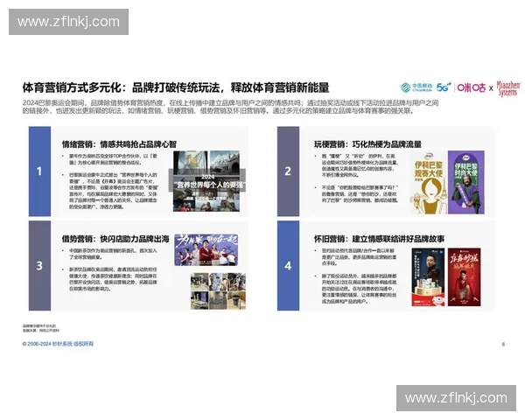
Task: Open the dark product poster in section 4
Action: click(428, 277)
